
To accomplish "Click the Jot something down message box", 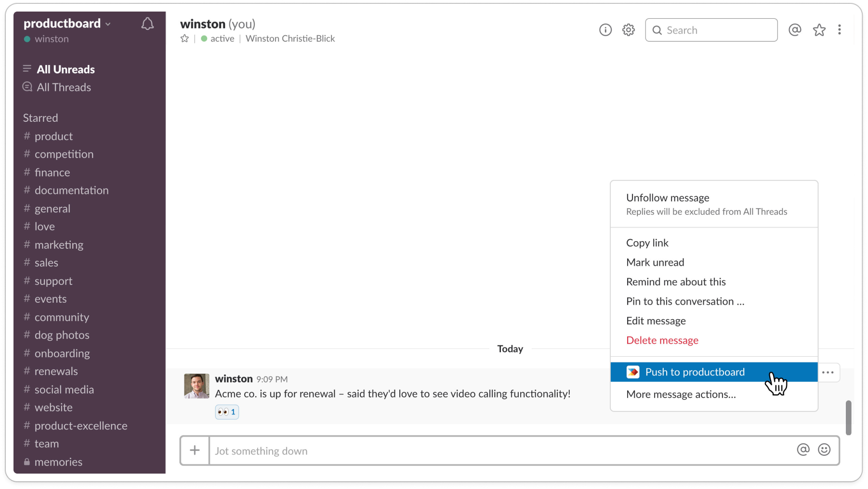I will click(x=501, y=451).
